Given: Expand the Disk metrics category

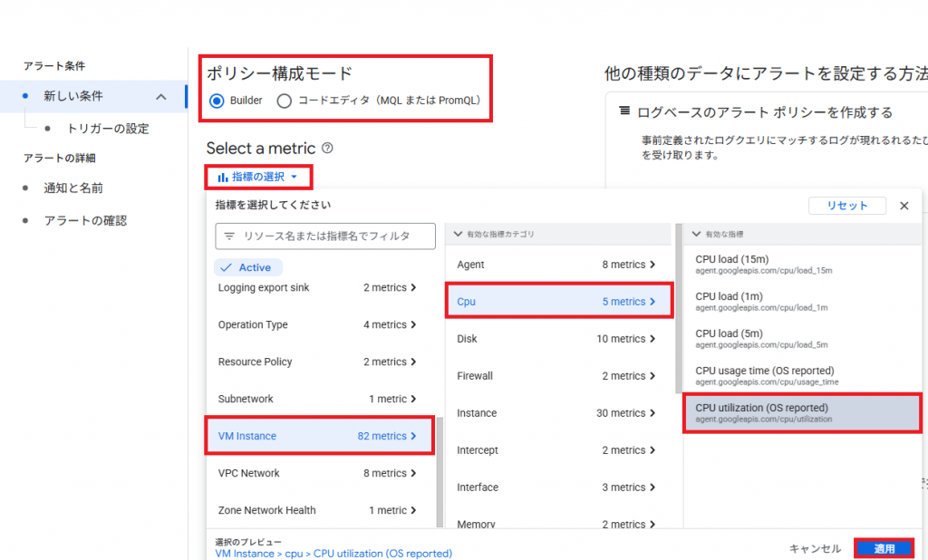Looking at the screenshot, I should point(556,339).
